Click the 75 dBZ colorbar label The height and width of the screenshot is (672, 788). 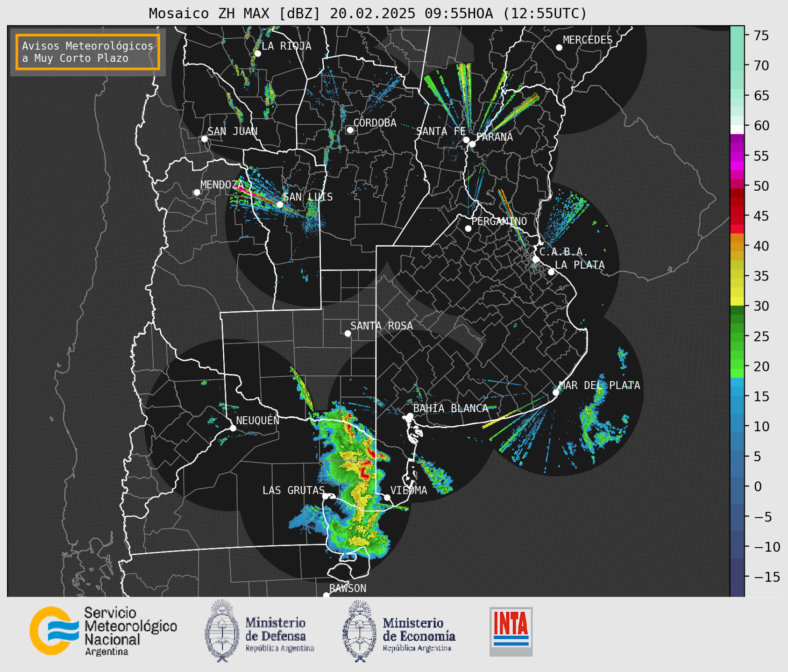click(760, 36)
